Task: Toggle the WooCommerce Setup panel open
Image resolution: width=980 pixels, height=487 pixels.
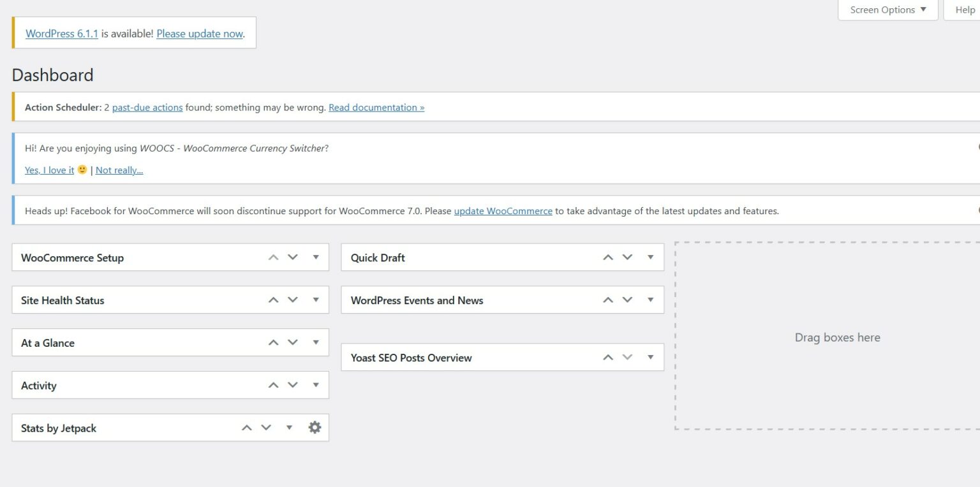Action: 316,258
